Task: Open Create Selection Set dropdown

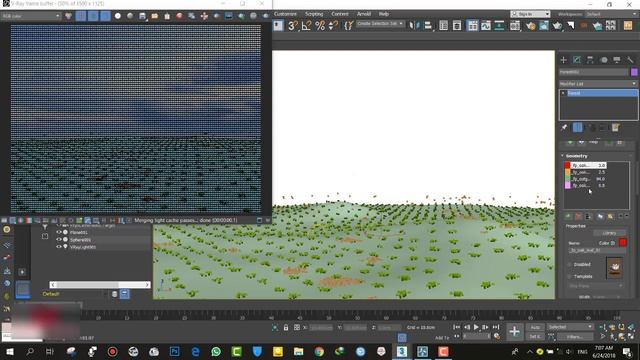Action: pos(380,24)
